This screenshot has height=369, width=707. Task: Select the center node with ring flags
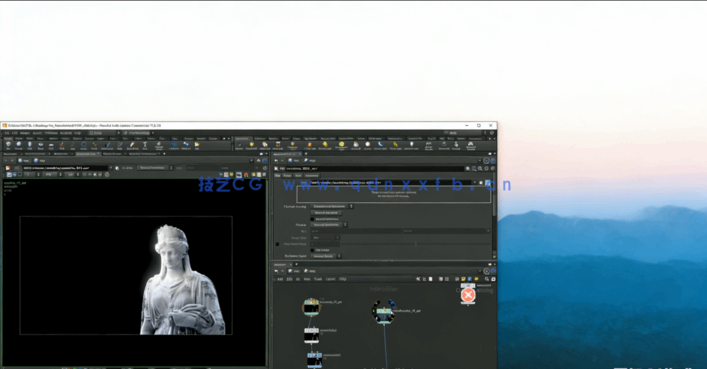[384, 313]
